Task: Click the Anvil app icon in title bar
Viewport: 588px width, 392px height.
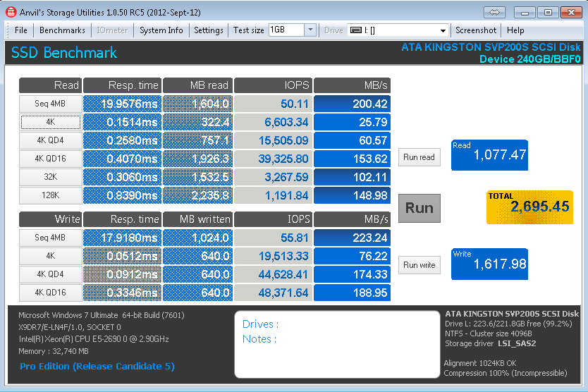Action: click(x=10, y=12)
